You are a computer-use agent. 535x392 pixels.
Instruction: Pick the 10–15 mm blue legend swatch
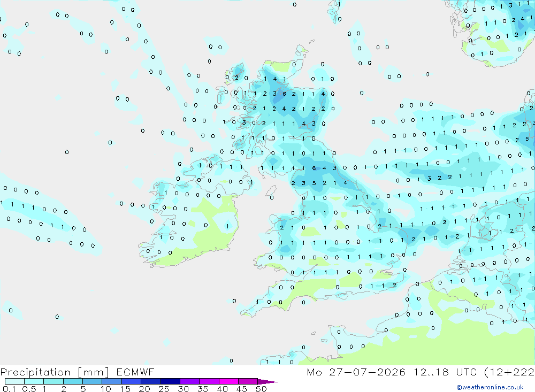coord(112,381)
